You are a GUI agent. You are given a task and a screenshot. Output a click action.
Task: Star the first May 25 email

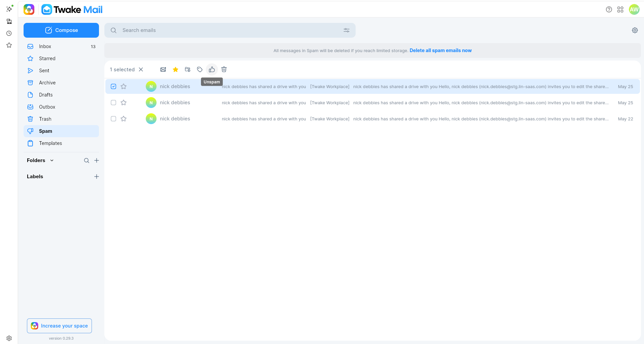[x=124, y=86]
